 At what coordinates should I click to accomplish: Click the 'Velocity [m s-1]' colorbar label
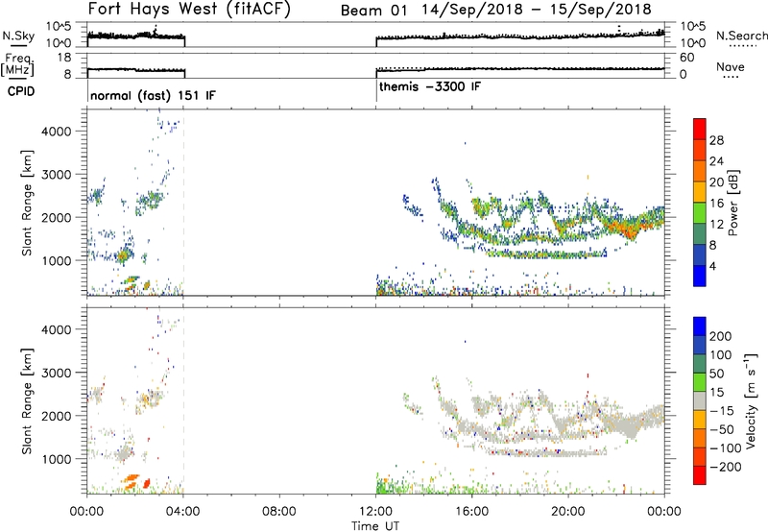pyautogui.click(x=751, y=401)
